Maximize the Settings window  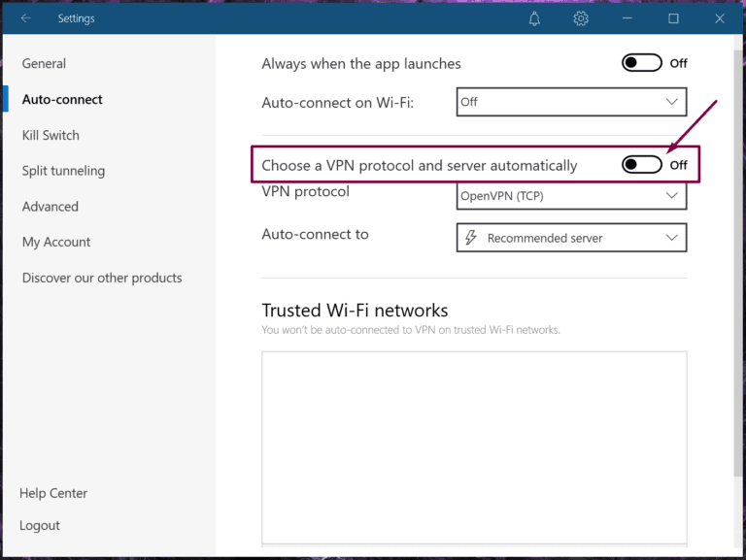[673, 18]
